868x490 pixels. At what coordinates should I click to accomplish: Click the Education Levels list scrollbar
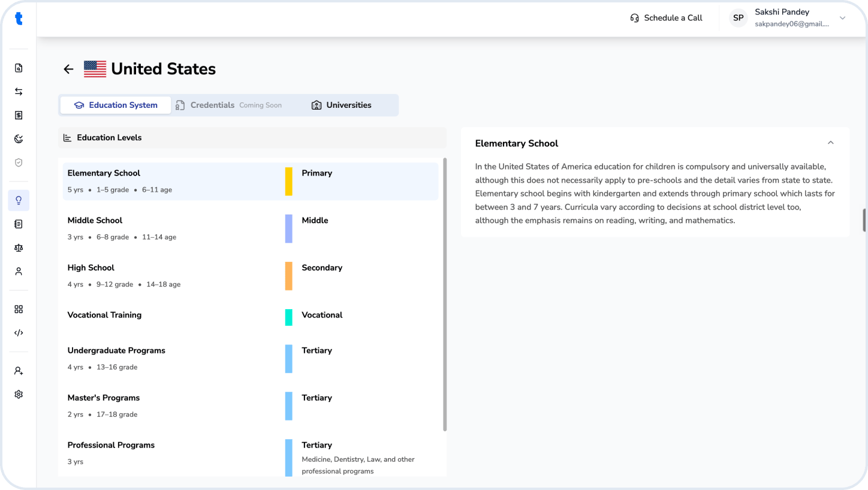(x=445, y=294)
